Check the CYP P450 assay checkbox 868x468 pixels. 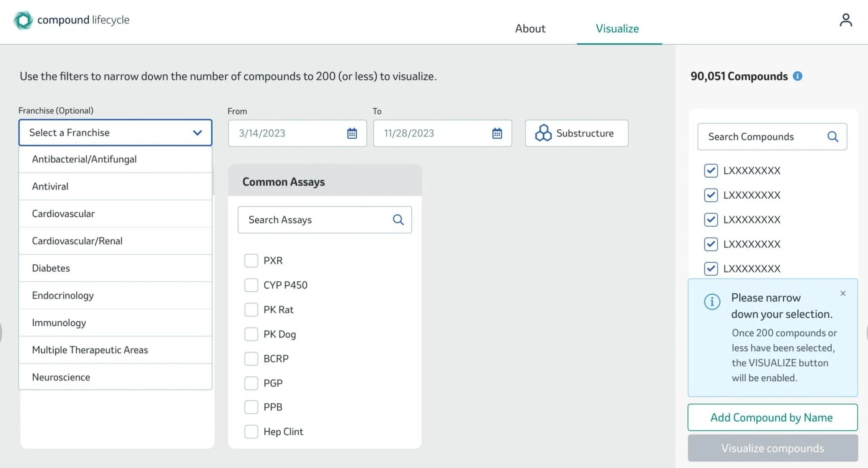251,285
